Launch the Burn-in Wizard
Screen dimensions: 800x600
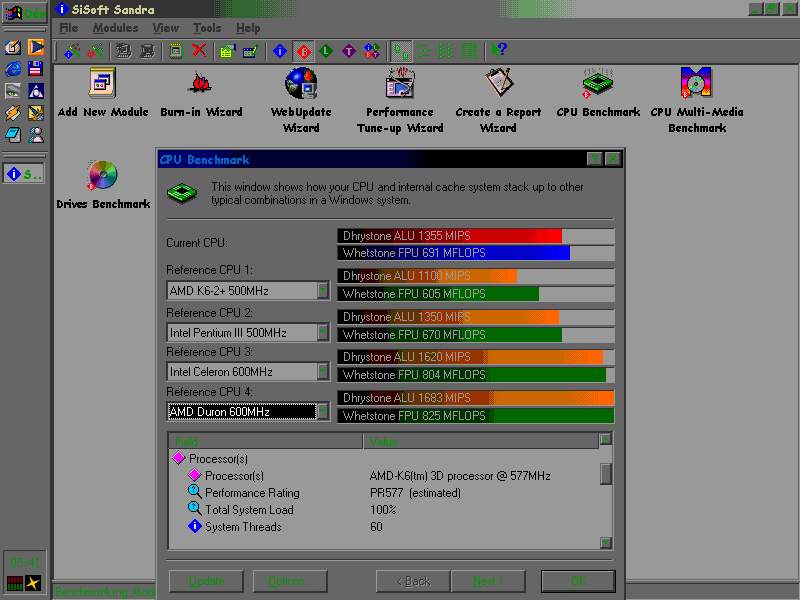tap(201, 93)
